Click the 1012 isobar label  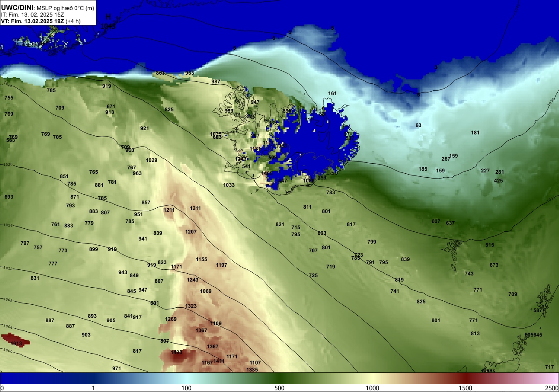pos(7,268)
